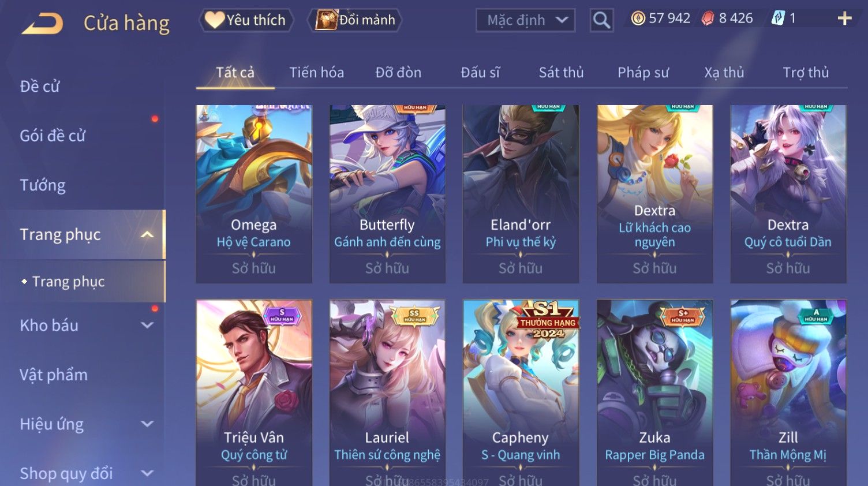Go to Gói đề cử menu
The height and width of the screenshot is (486, 868).
53,136
